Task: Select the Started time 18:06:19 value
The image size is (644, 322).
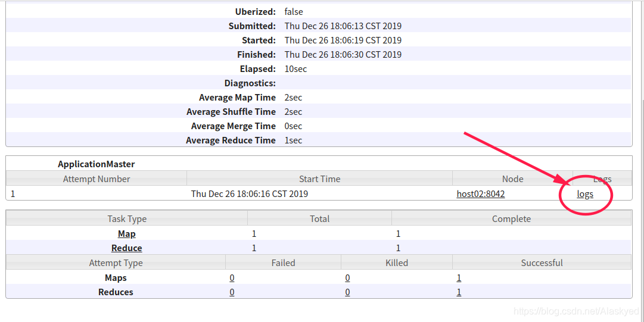Action: tap(343, 40)
